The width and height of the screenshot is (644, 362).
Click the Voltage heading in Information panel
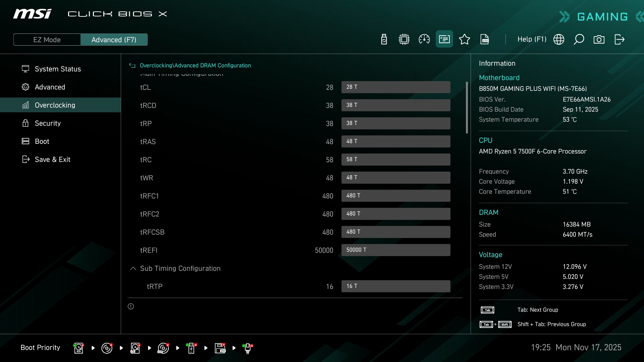pos(490,255)
